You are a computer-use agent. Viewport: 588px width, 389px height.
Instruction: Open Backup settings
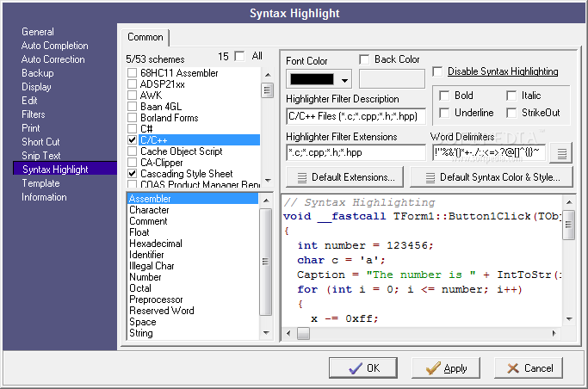pyautogui.click(x=38, y=73)
